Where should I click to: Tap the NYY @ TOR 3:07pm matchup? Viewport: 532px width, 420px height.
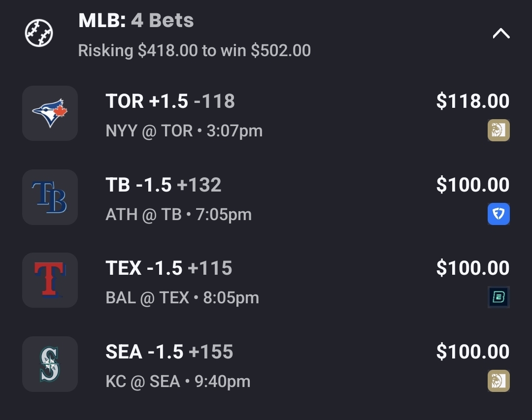click(184, 131)
